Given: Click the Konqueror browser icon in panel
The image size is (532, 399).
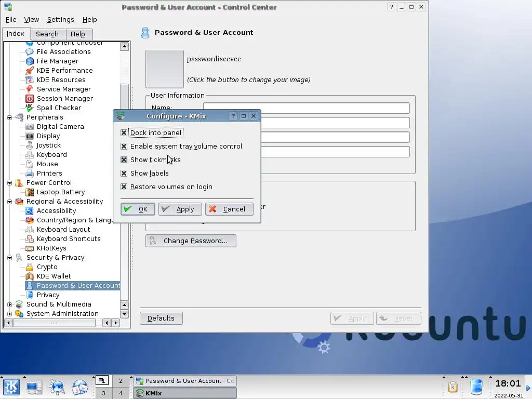Looking at the screenshot, I should [57, 387].
